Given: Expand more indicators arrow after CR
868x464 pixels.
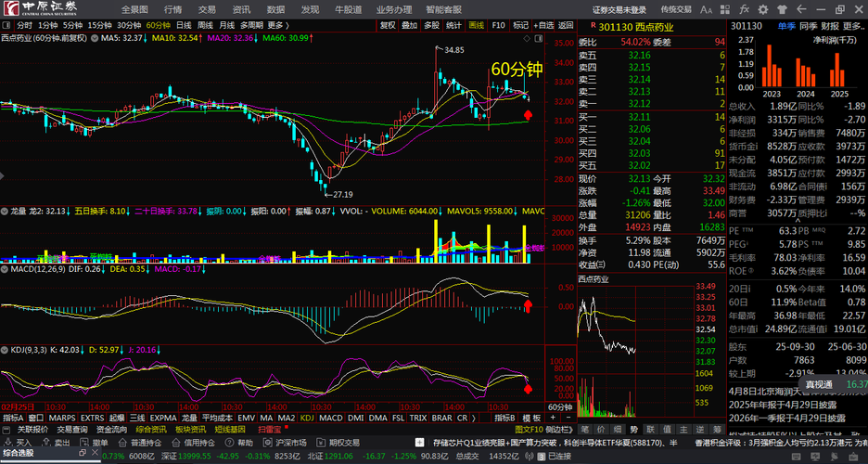Looking at the screenshot, I should pos(474,418).
